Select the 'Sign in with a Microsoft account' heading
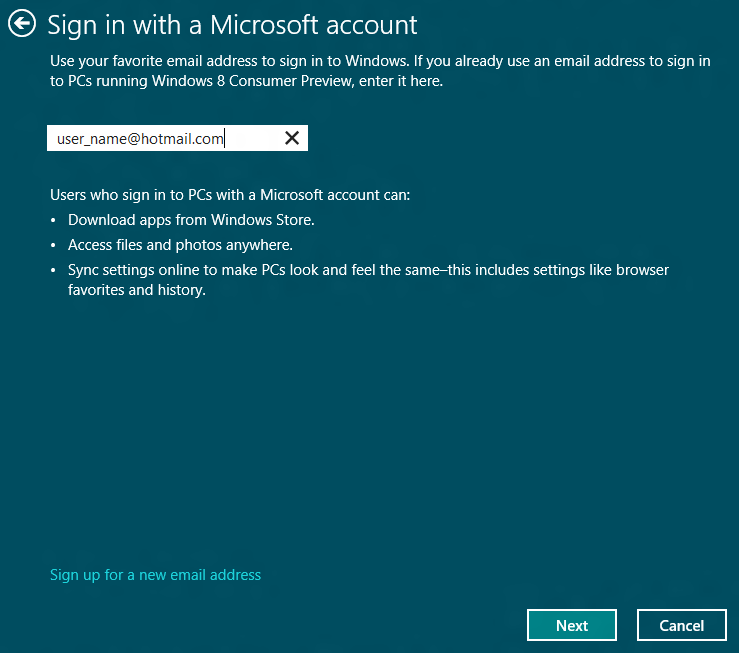The image size is (739, 653). click(232, 24)
